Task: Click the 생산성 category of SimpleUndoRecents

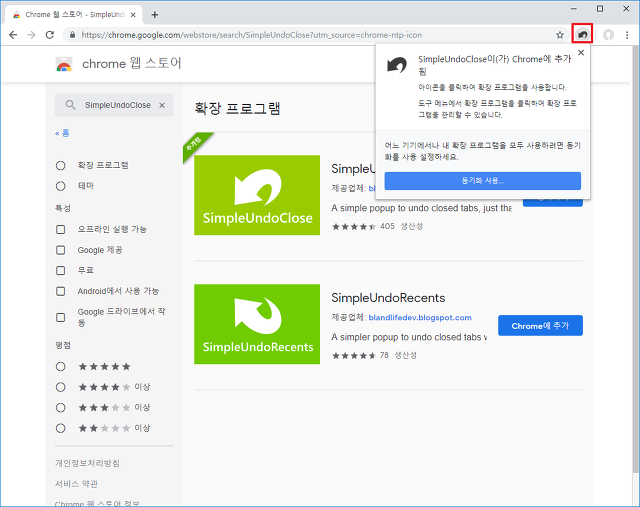Action: (405, 356)
